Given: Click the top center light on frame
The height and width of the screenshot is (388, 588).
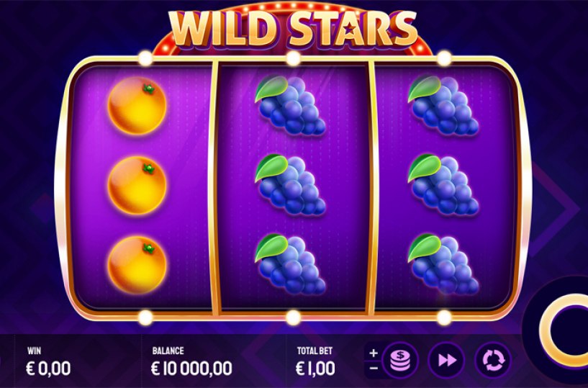Looking at the screenshot, I should 294,58.
